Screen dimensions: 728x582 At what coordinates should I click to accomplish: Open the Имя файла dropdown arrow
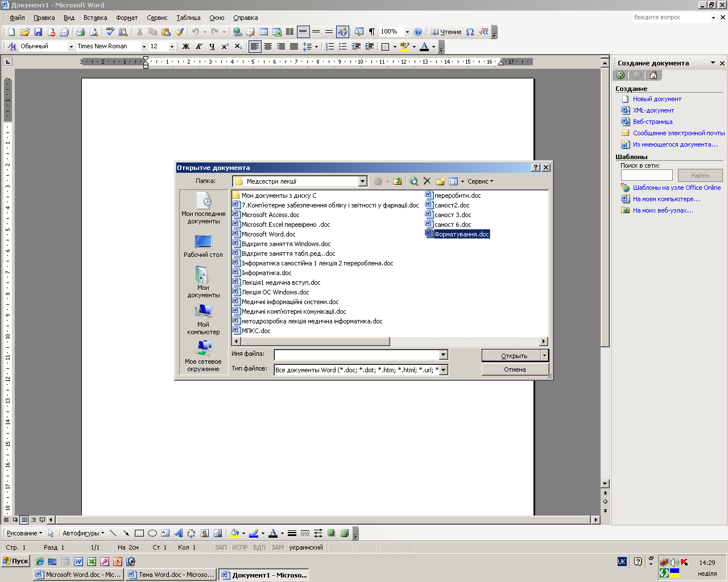tap(444, 355)
